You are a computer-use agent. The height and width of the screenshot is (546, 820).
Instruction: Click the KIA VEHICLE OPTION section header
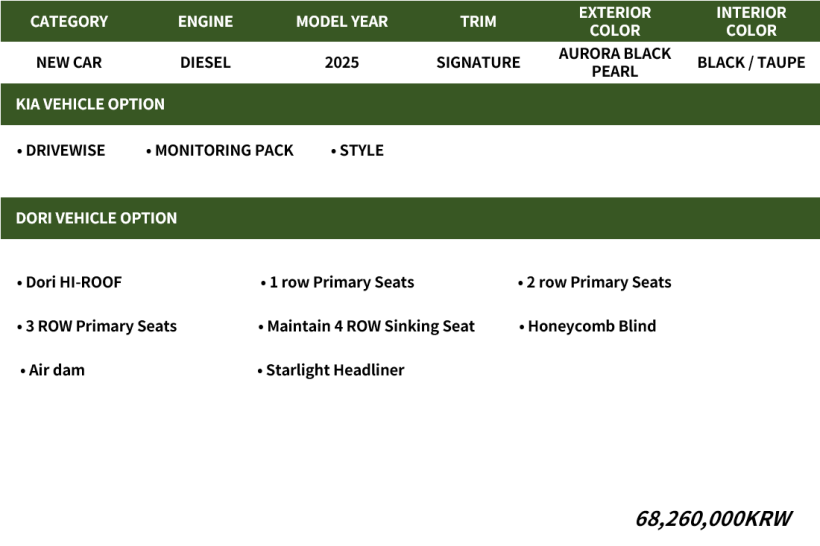tap(90, 104)
